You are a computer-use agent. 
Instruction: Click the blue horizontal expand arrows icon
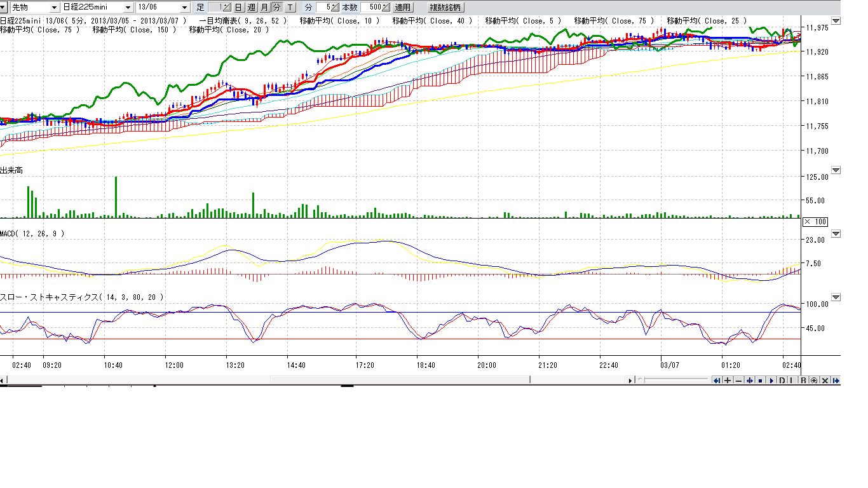click(x=749, y=381)
